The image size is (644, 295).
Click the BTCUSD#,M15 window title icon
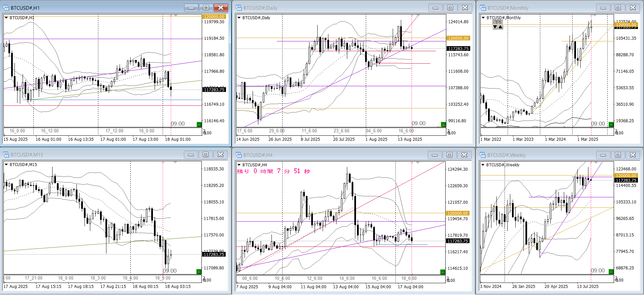[6, 155]
